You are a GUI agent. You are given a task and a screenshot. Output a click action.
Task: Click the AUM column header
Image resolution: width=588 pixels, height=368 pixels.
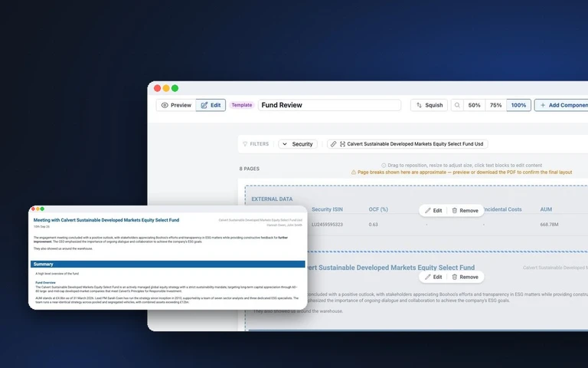(x=546, y=209)
